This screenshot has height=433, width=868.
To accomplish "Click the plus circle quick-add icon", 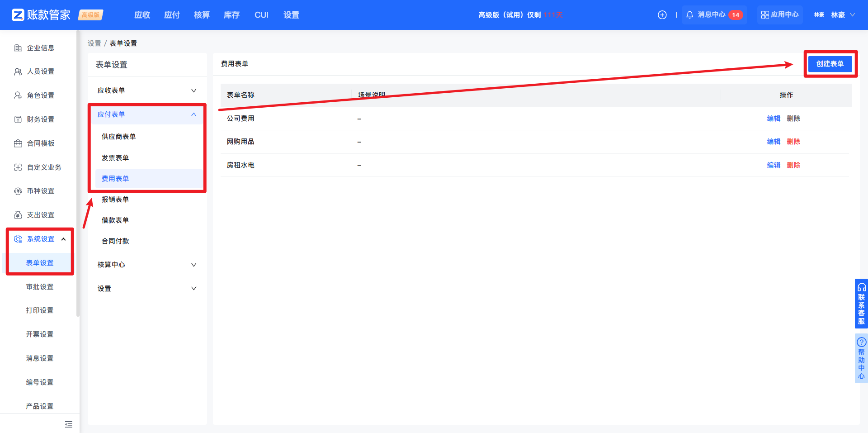I will tap(662, 15).
